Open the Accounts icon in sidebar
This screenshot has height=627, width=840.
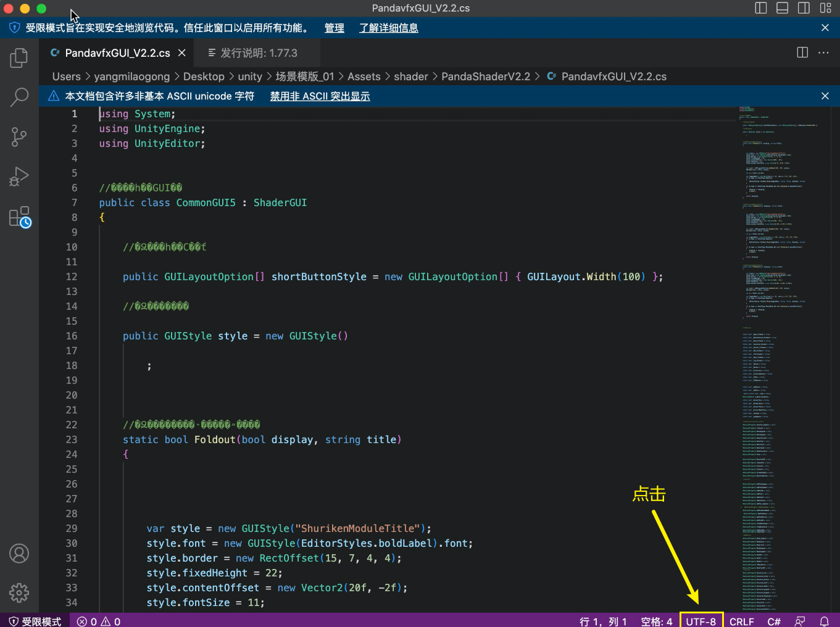pos(19,554)
